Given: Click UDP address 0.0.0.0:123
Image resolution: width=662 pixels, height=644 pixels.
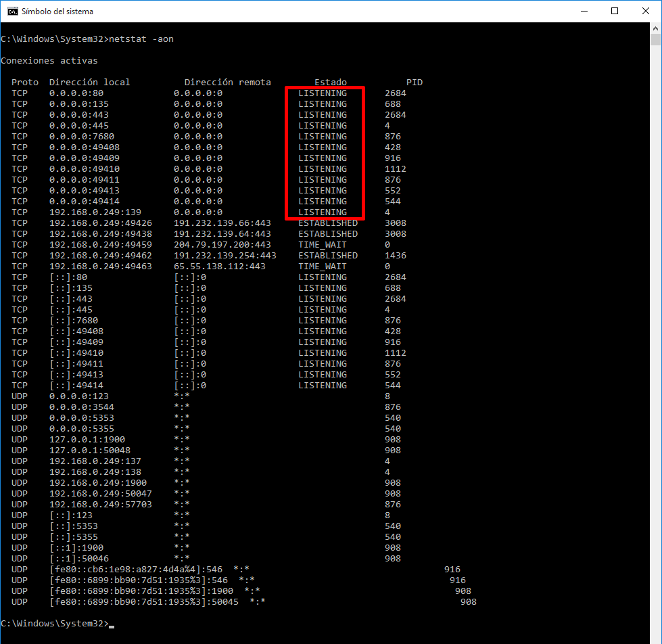Looking at the screenshot, I should tap(79, 396).
